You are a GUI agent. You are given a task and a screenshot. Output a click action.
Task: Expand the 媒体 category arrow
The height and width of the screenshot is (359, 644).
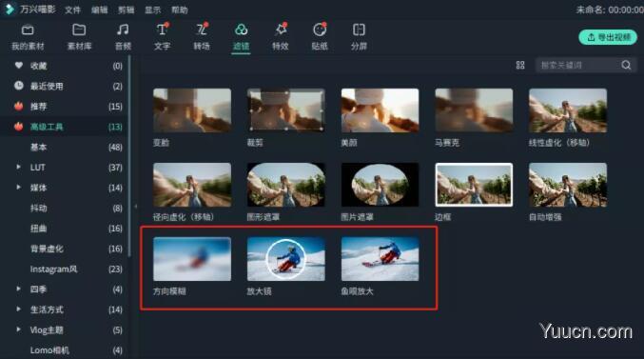18,188
